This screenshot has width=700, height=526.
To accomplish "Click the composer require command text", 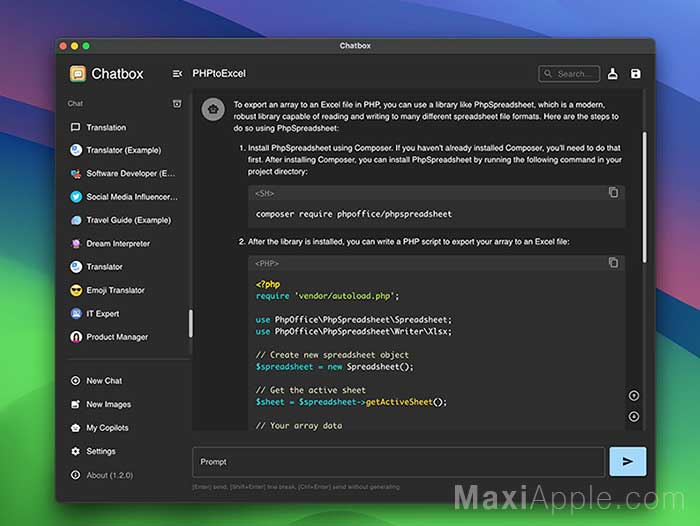I will point(354,214).
